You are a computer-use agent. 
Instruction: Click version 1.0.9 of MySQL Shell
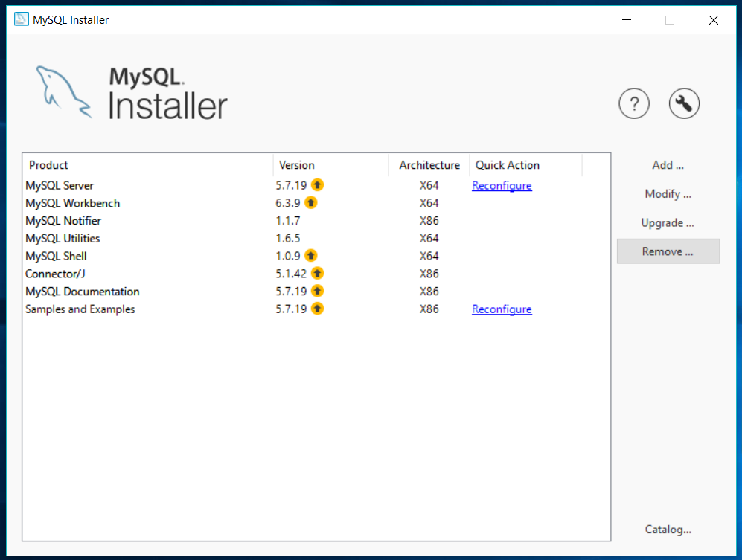(288, 256)
